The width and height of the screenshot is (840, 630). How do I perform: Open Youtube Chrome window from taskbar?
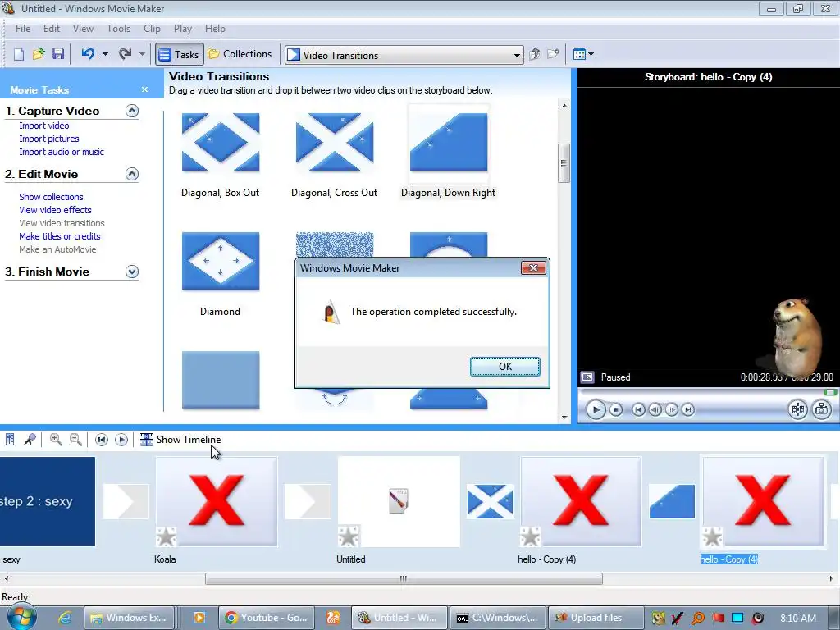pos(266,618)
